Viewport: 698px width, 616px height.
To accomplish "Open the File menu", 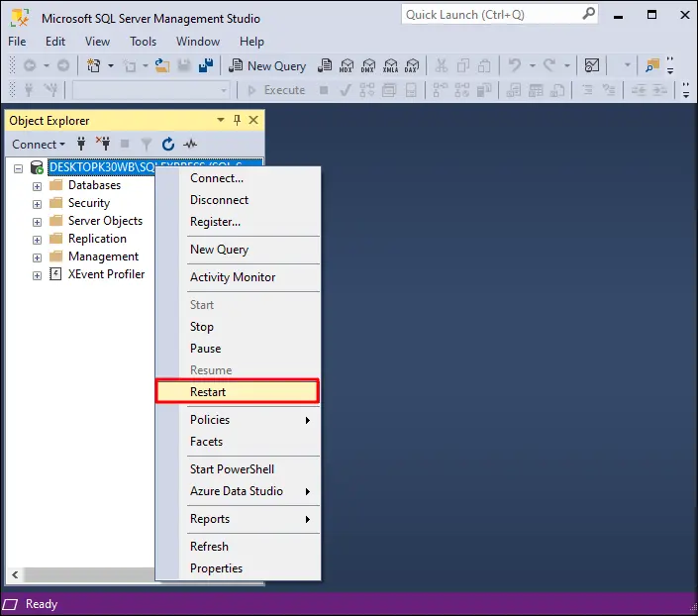I will 17,42.
